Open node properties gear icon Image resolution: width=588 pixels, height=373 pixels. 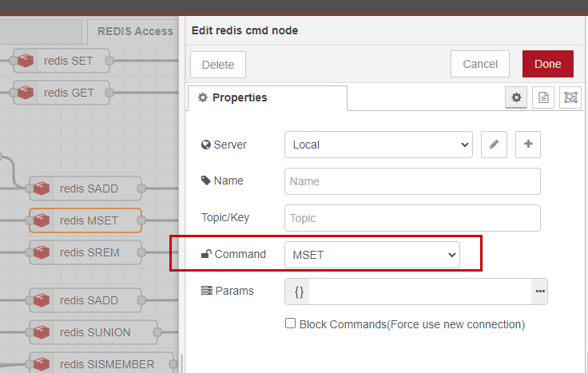[516, 97]
